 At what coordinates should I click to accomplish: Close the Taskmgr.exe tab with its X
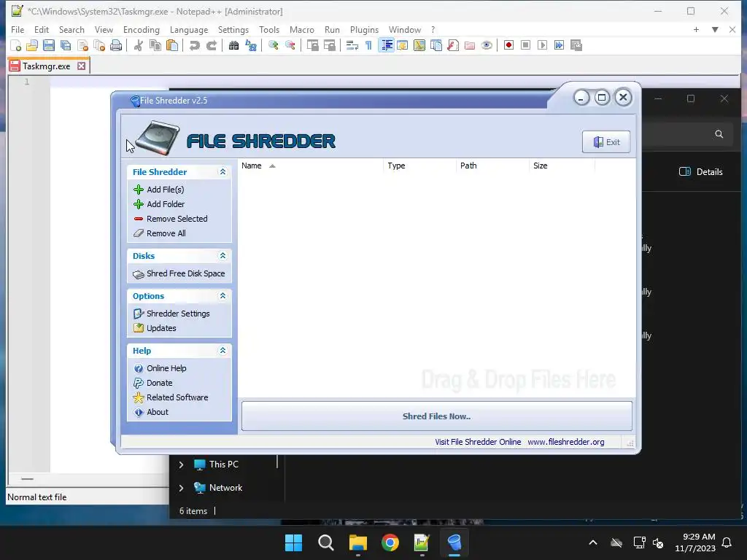click(82, 66)
